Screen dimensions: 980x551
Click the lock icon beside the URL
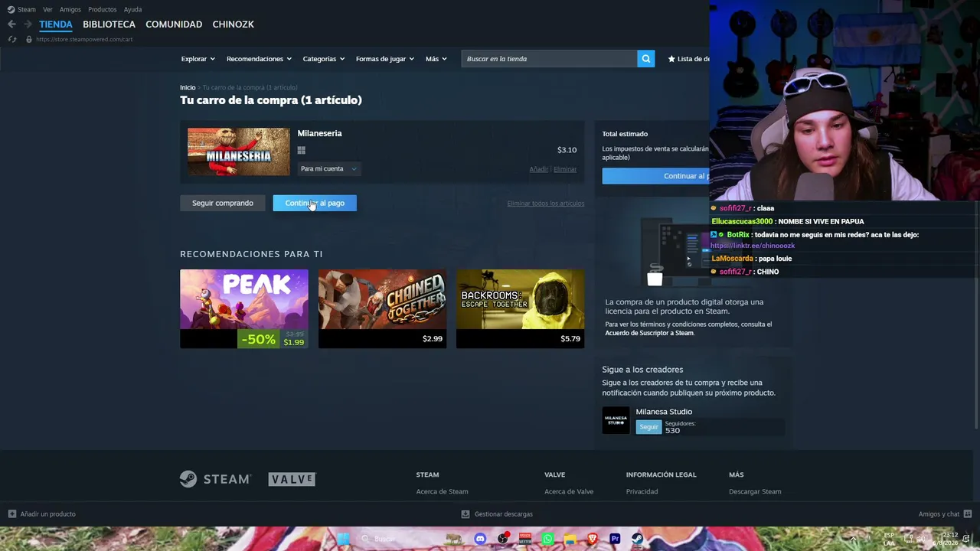click(x=28, y=39)
